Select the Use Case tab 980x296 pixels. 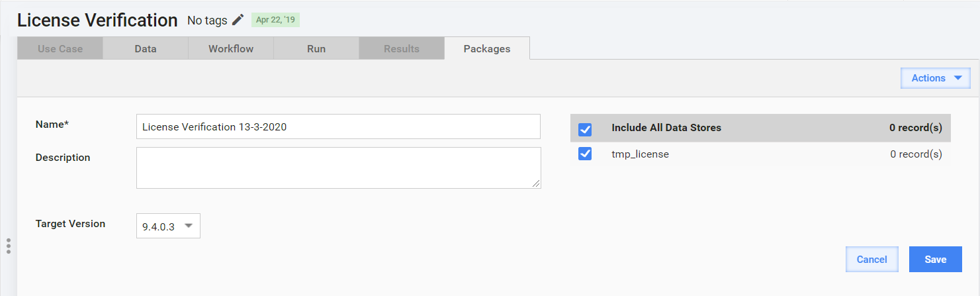click(x=60, y=48)
